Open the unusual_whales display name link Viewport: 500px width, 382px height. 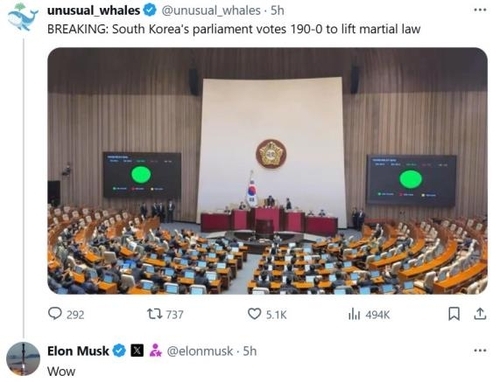click(x=94, y=10)
